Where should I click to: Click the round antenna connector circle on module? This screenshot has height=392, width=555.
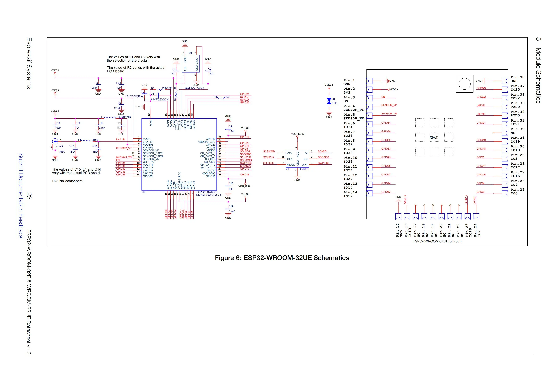coord(464,84)
